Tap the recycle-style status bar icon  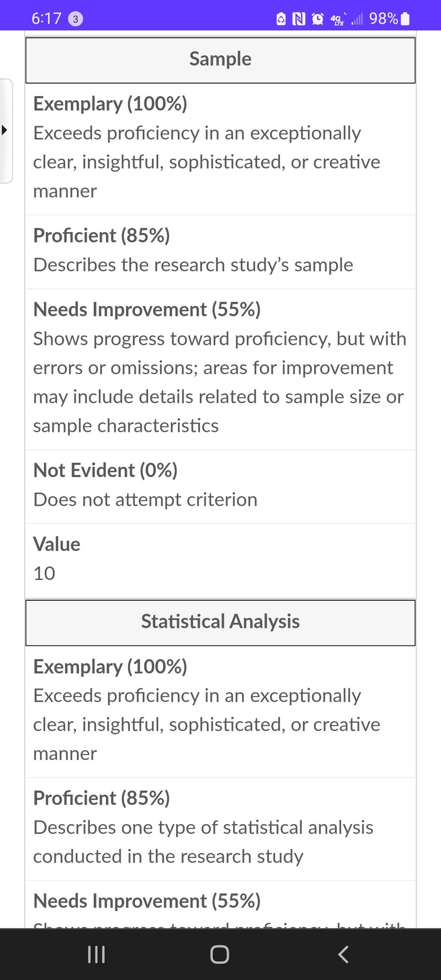point(281,19)
